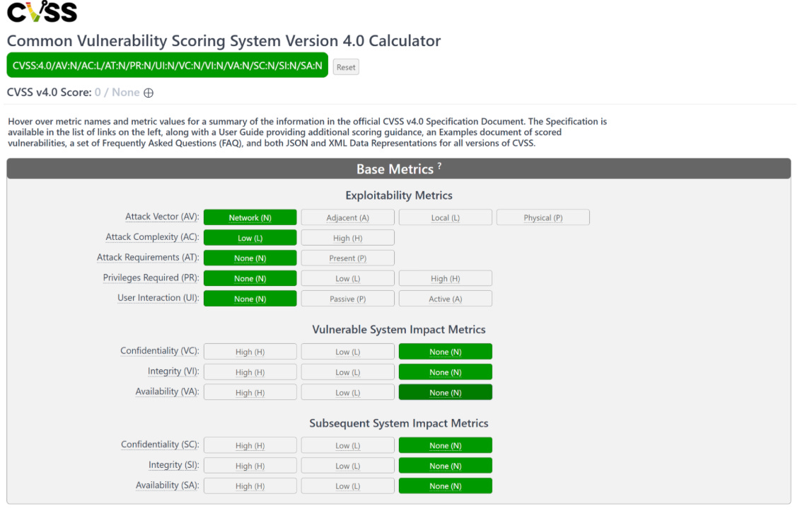Click the Vulnerable System Impact Metrics heading
Screen dimensions: 812x511
click(399, 330)
